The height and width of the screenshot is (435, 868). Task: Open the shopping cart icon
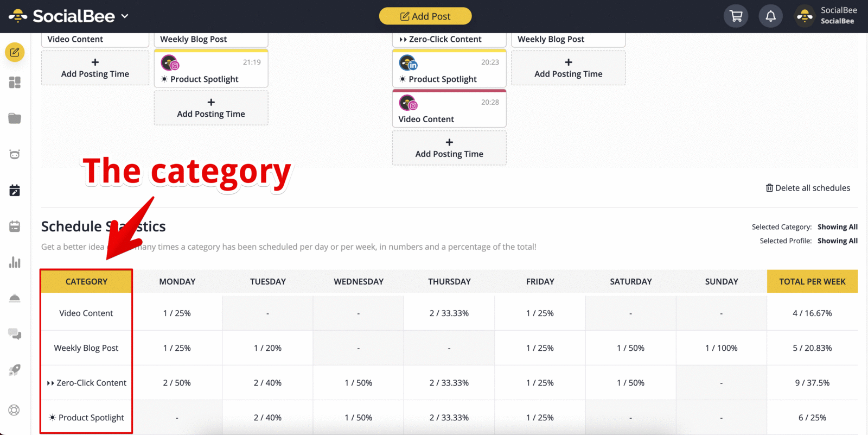(x=736, y=16)
